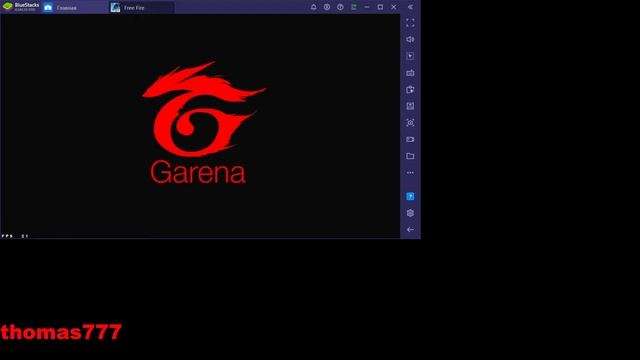The width and height of the screenshot is (640, 360).
Task: Click the volume speaker icon in the sidebar
Action: [x=410, y=39]
